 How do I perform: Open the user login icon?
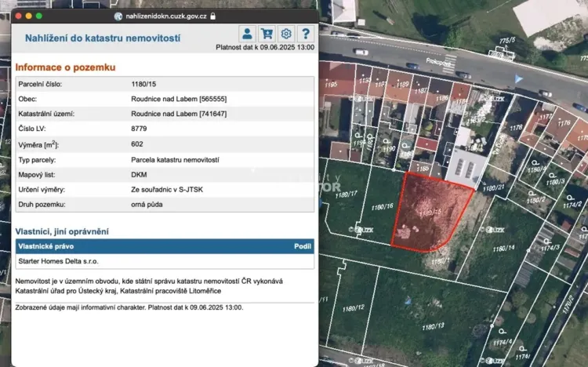coord(248,34)
